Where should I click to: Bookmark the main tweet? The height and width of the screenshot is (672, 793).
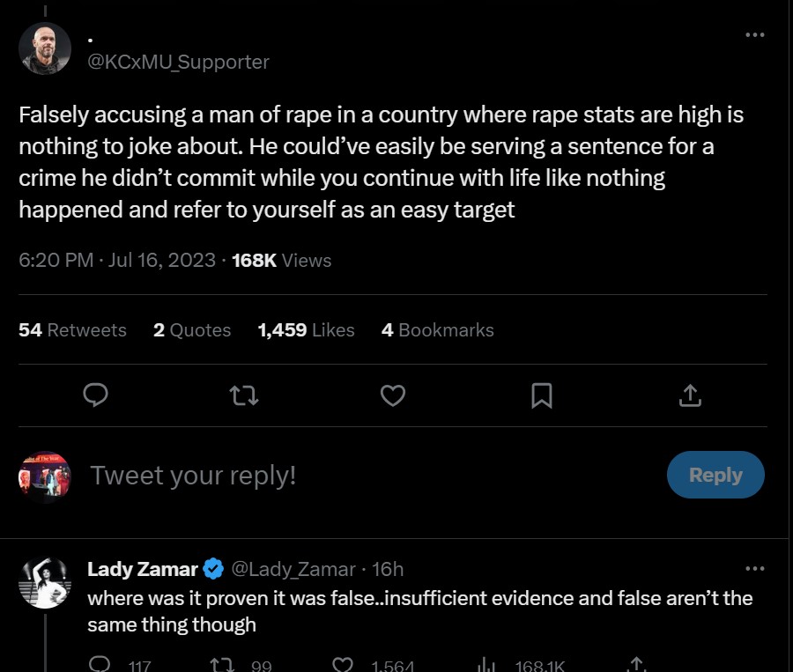542,396
